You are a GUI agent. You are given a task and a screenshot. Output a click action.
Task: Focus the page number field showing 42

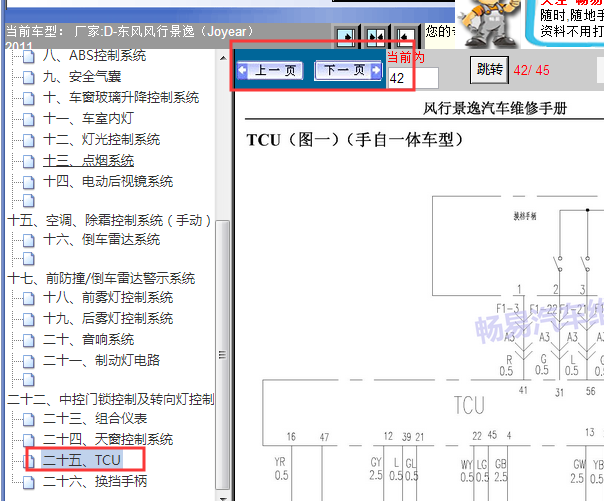pos(413,78)
